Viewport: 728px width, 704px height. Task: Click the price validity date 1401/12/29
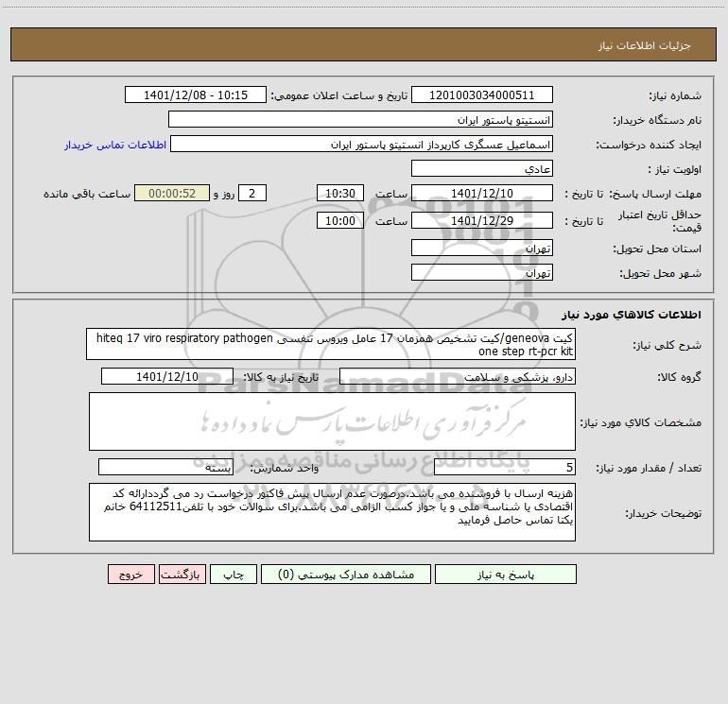click(x=482, y=221)
